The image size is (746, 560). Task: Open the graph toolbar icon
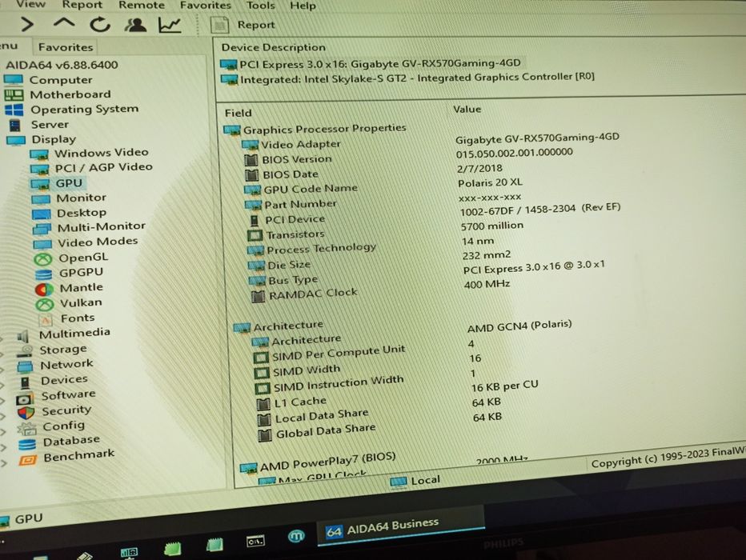click(170, 24)
